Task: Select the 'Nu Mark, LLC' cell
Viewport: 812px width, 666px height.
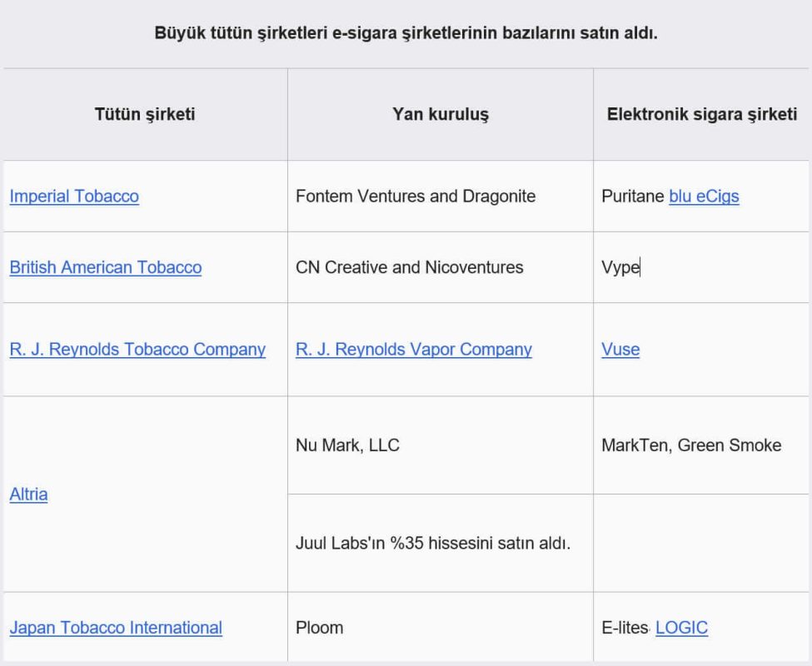Action: pyautogui.click(x=347, y=445)
